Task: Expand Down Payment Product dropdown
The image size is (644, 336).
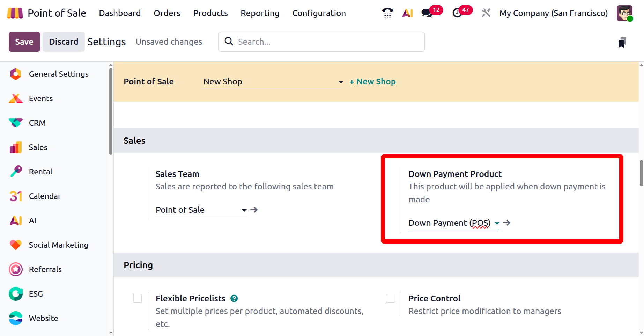Action: point(497,223)
